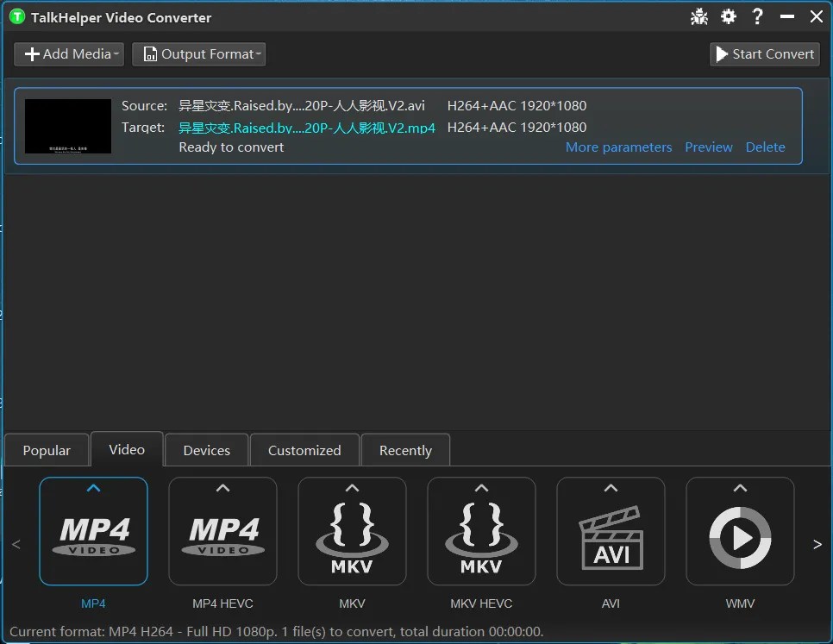Click Start Convert to begin conversion
Screen dimensions: 833x644
pyautogui.click(x=764, y=53)
